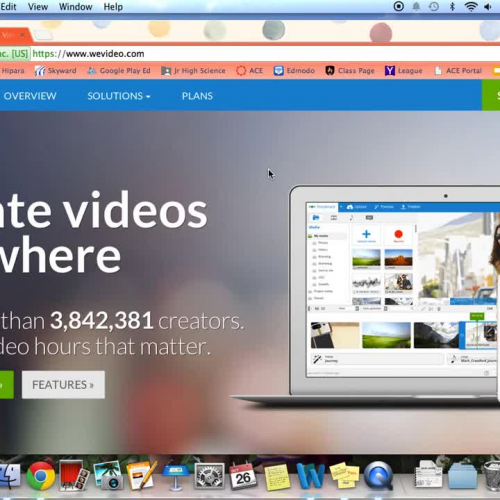Open the ACE Portal bookmark
The width and height of the screenshot is (500, 500).
coord(458,71)
